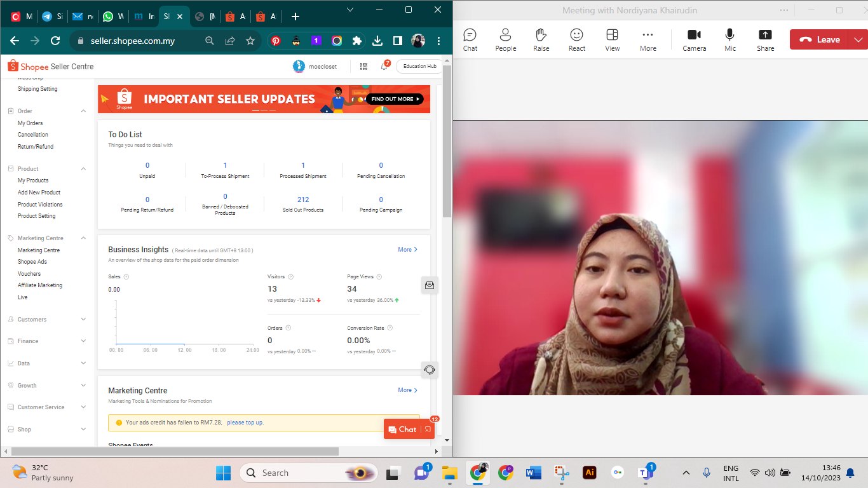Screen dimensions: 868x488
Task: Toggle the Chrome side panel
Action: pyautogui.click(x=398, y=41)
